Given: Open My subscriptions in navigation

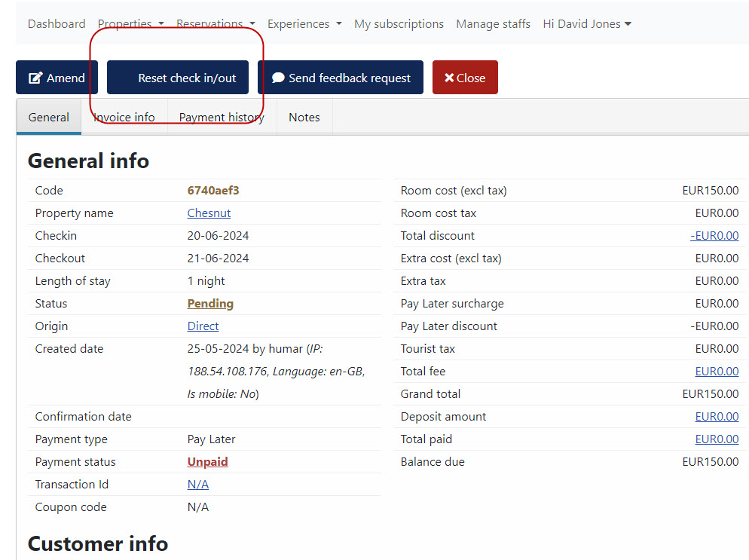Looking at the screenshot, I should [x=399, y=24].
